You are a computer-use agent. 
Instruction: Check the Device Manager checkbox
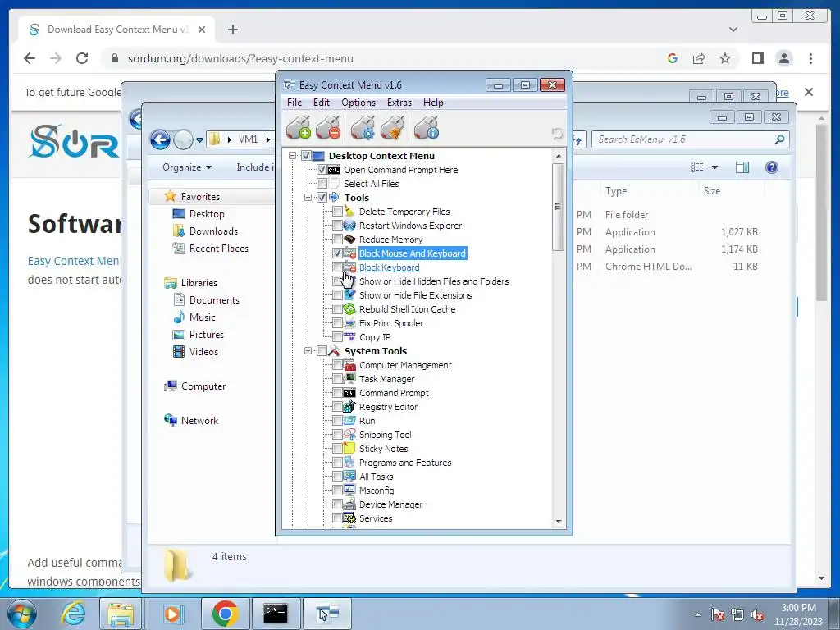click(337, 504)
